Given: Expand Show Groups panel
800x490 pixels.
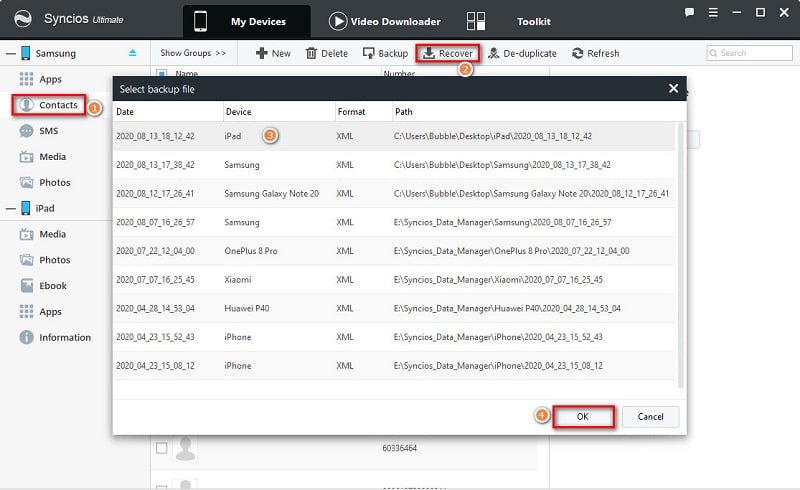Looking at the screenshot, I should tap(193, 53).
